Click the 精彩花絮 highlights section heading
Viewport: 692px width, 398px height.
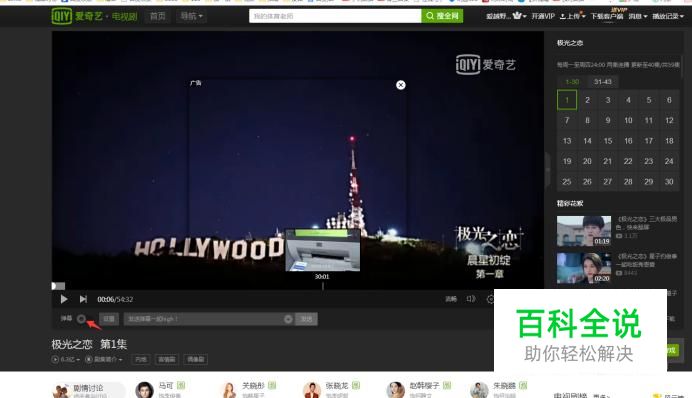point(570,203)
